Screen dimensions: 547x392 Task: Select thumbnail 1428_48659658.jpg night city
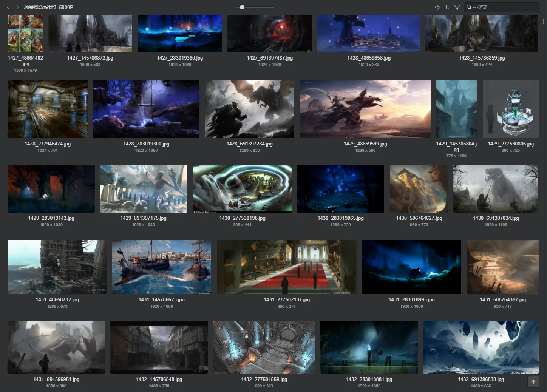coord(369,33)
